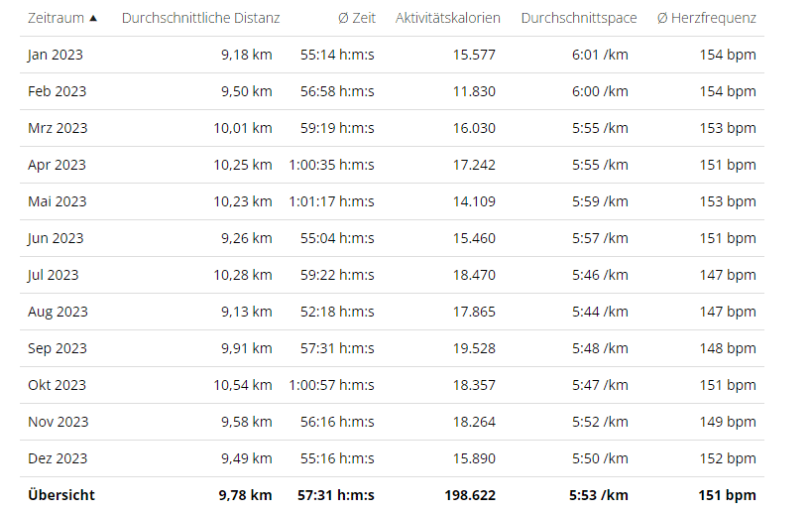Sort by Durchschnittliche Distanz column header
The image size is (812, 512).
pyautogui.click(x=200, y=18)
